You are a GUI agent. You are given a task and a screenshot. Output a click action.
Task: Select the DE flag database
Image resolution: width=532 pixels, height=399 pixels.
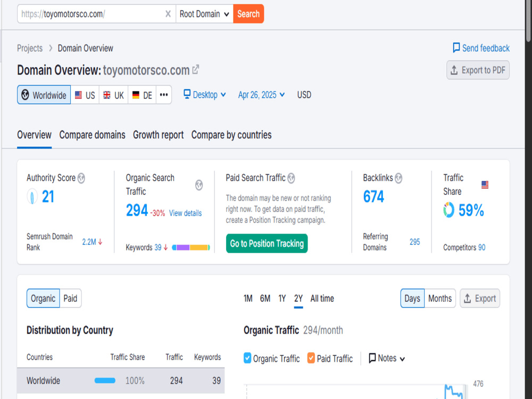142,95
